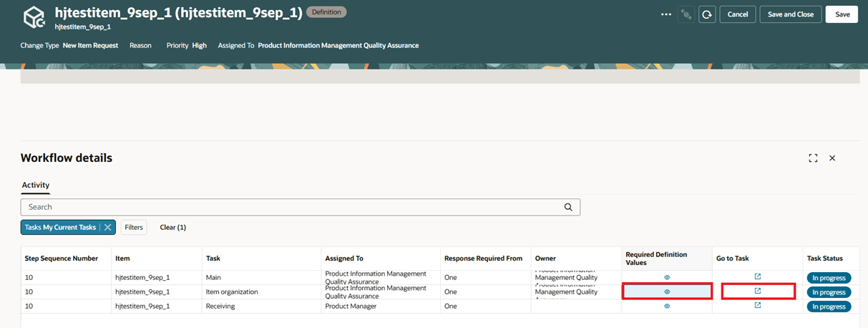868x328 pixels.
Task: Close the Workflow details panel
Action: pyautogui.click(x=832, y=158)
